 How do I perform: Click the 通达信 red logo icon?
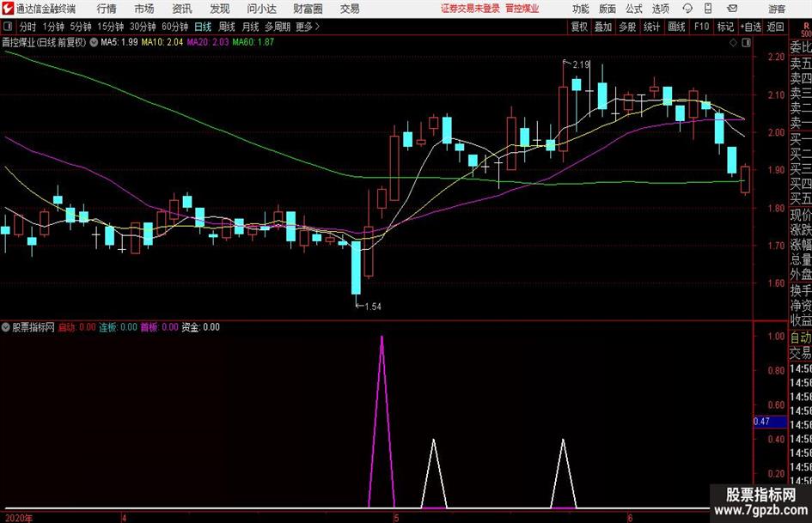tap(7, 9)
